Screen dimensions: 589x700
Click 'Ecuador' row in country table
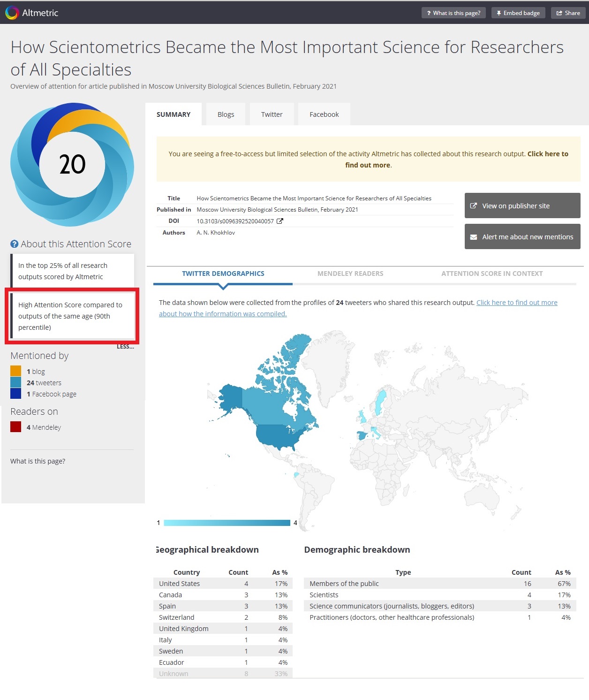223,662
